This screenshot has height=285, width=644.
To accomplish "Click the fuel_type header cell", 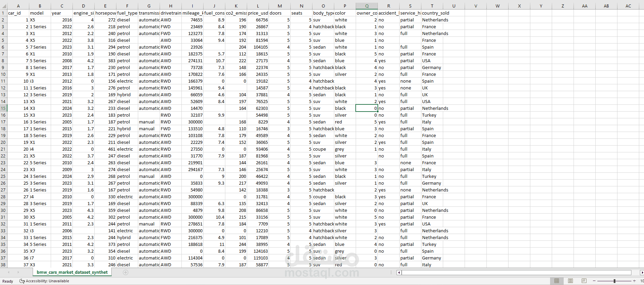I will click(x=127, y=13).
